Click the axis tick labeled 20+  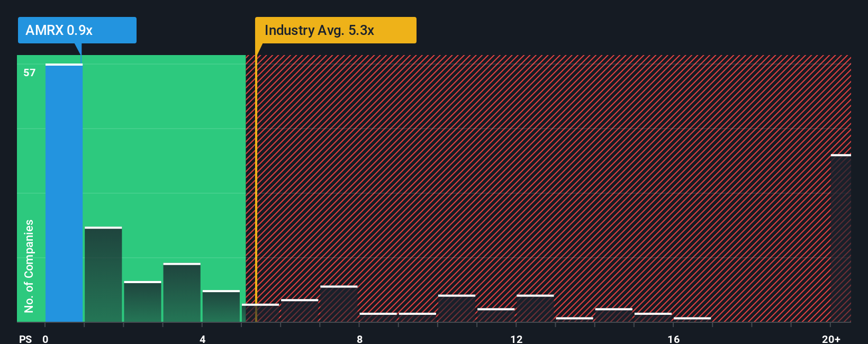click(831, 339)
